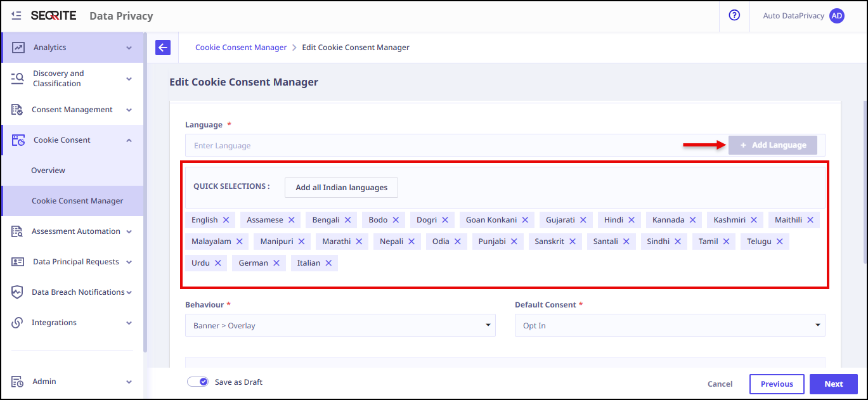This screenshot has width=868, height=400.
Task: Open user avatar AD icon
Action: pyautogui.click(x=836, y=16)
